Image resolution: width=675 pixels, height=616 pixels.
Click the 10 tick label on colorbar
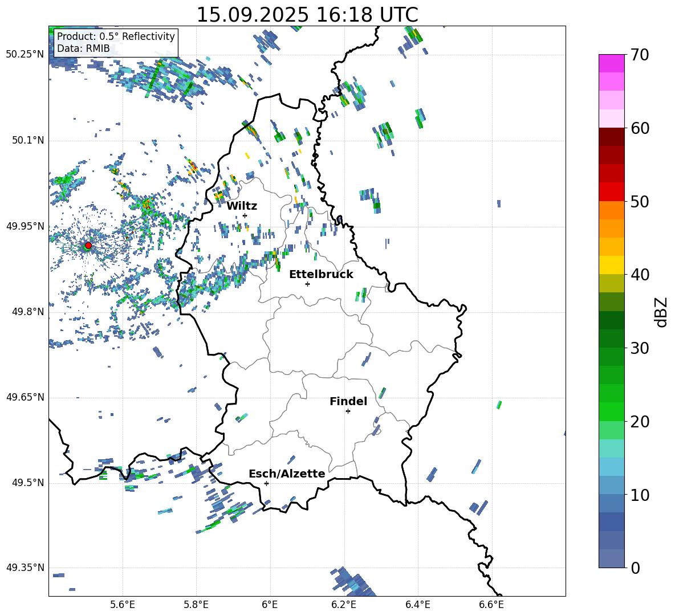pyautogui.click(x=640, y=495)
